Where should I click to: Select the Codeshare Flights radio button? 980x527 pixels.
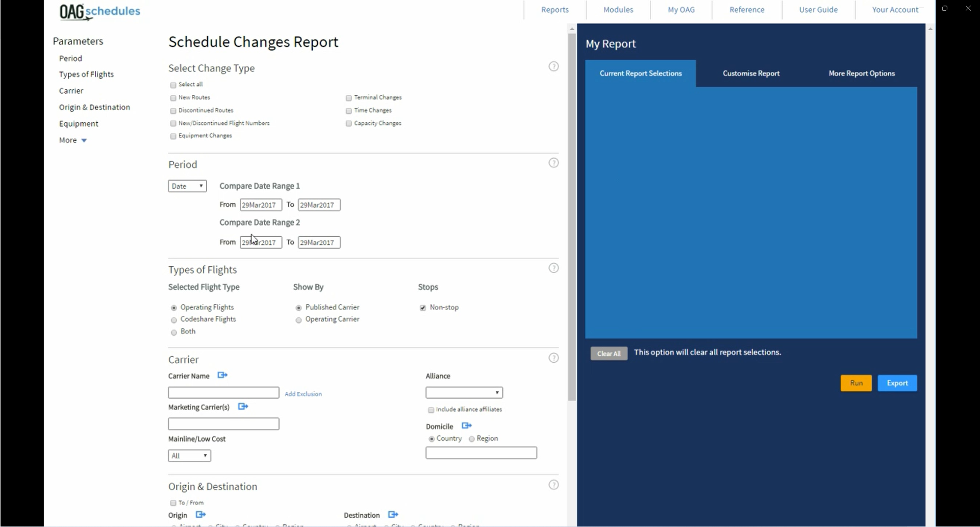pyautogui.click(x=174, y=320)
